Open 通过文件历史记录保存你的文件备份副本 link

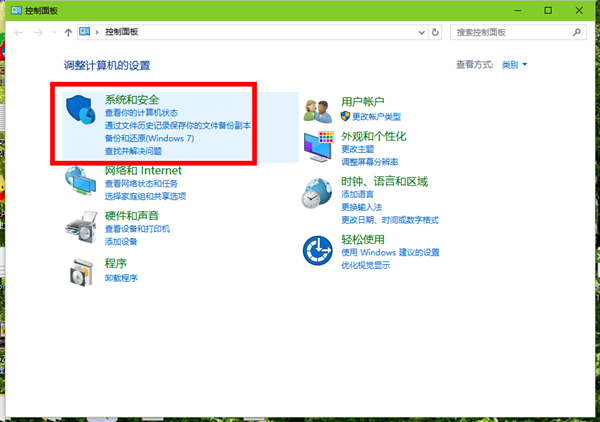178,125
